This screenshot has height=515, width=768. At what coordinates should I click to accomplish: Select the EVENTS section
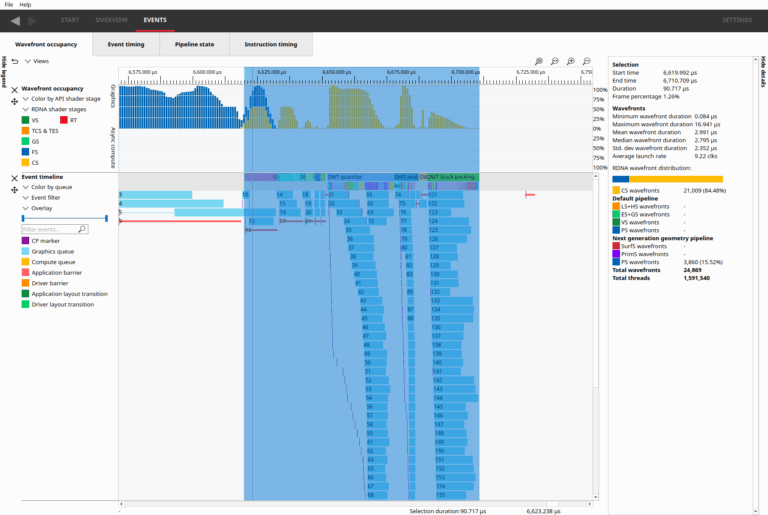point(155,20)
